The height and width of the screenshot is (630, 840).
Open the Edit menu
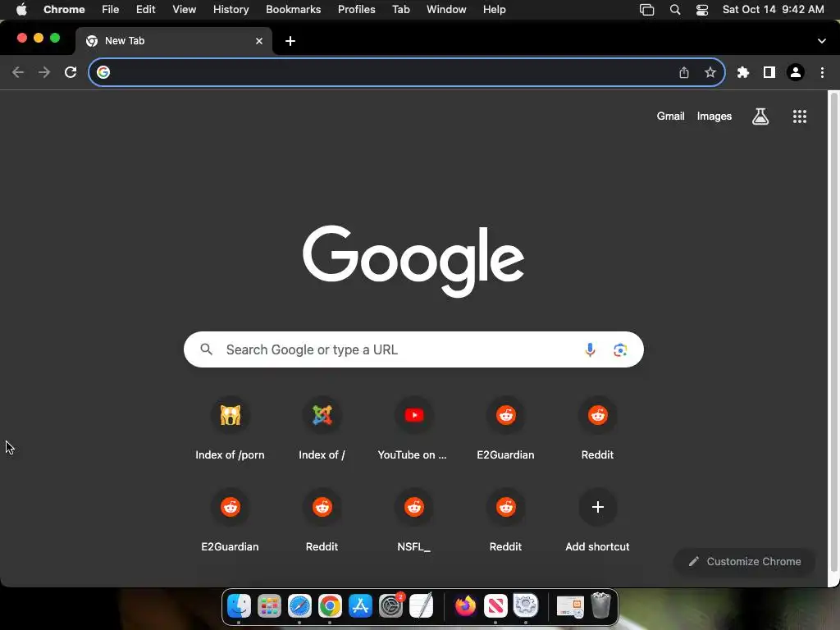point(145,10)
